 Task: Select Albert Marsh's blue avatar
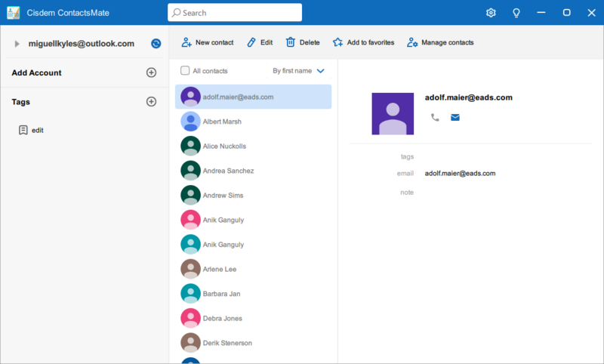pyautogui.click(x=190, y=122)
